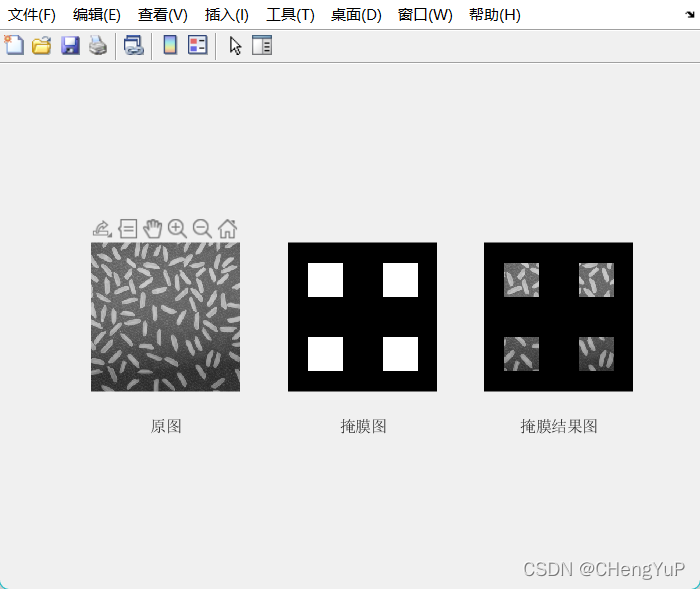Click the axes export icon above 原图

coord(102,229)
